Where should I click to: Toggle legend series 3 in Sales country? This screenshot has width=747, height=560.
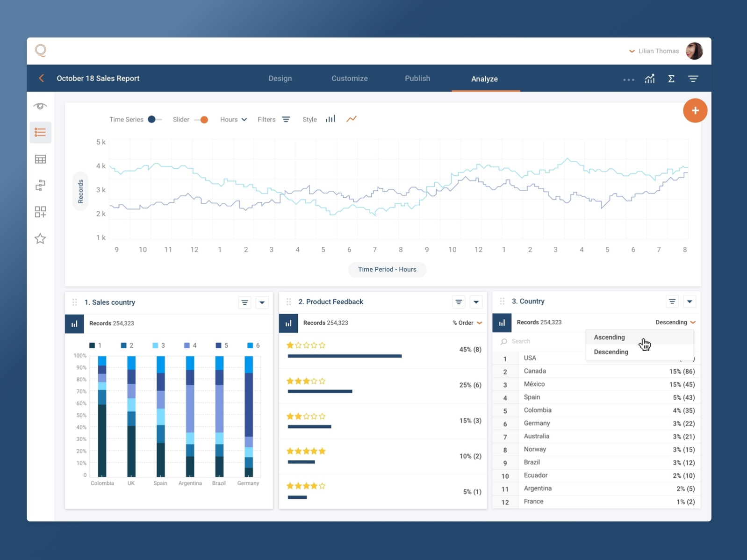tap(158, 345)
